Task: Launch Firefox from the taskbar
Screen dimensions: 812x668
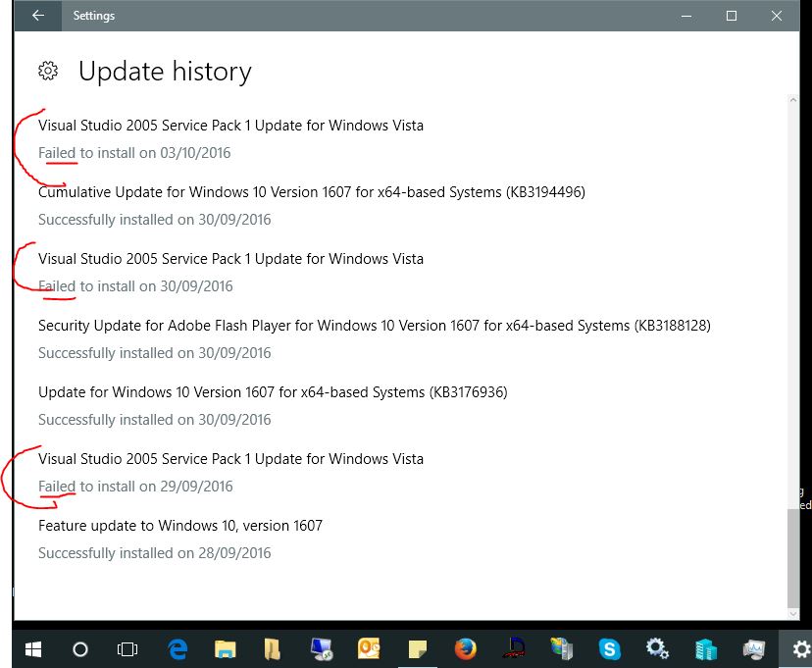Action: pos(465,649)
